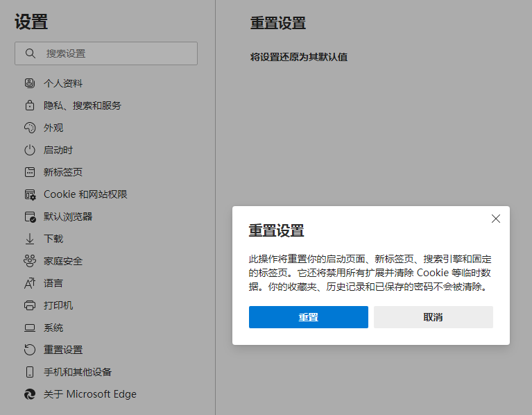Click the lock icon beside 隐私、搜索和服务

point(30,105)
